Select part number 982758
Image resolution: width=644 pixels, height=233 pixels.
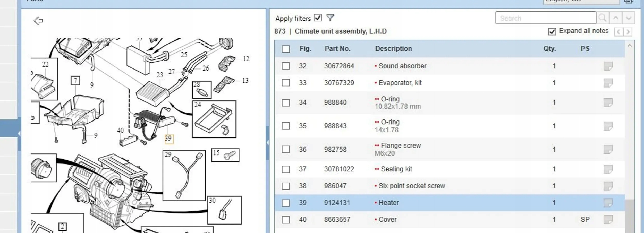(335, 149)
